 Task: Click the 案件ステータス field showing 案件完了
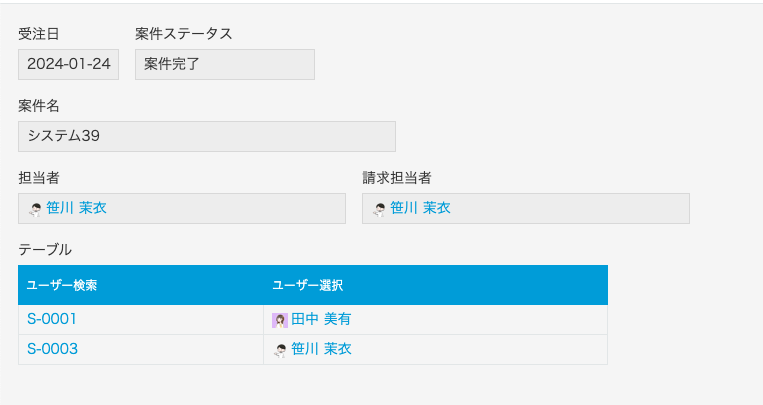pos(225,64)
